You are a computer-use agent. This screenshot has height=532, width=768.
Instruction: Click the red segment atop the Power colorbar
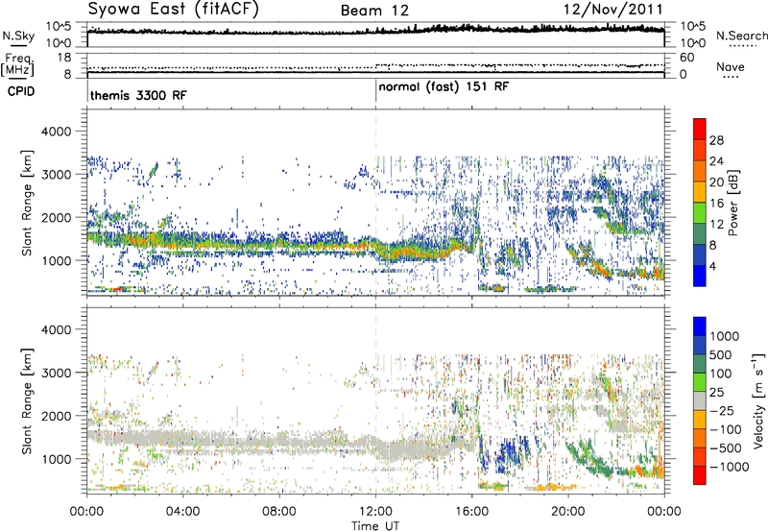pyautogui.click(x=700, y=129)
